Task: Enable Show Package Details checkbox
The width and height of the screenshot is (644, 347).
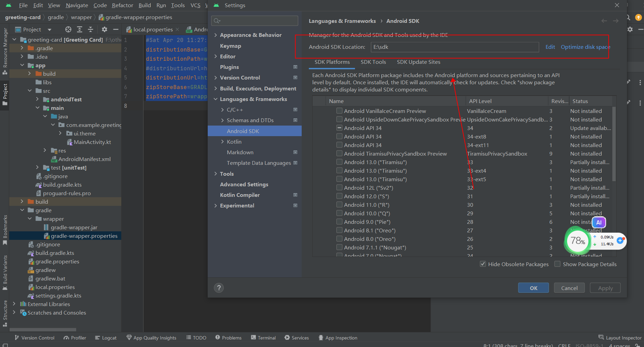Action: point(557,264)
